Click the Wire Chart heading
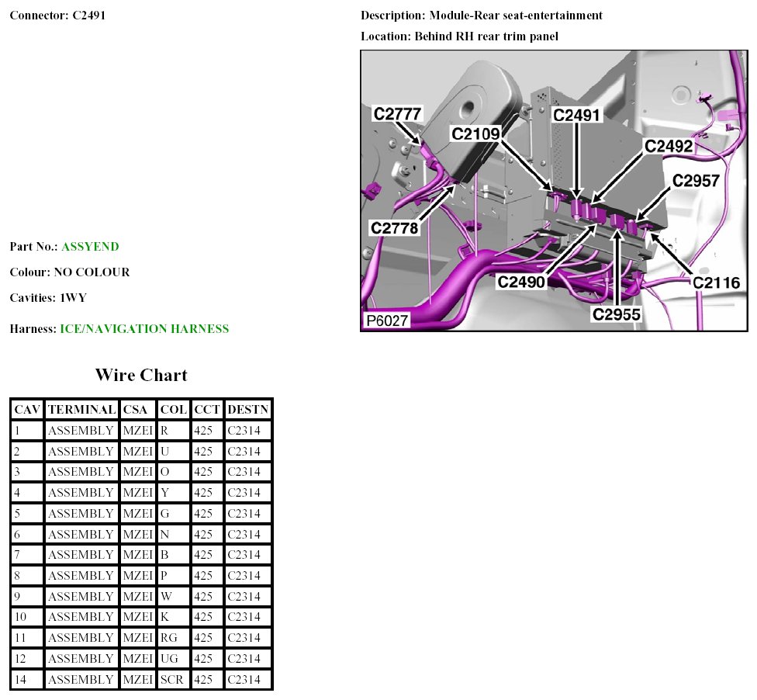This screenshot has height=700, width=757. [x=141, y=376]
